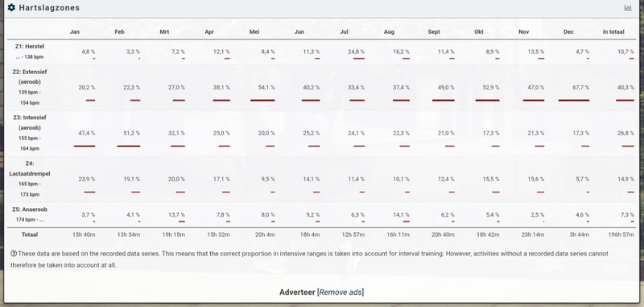Screen dimensions: 644x307
Task: Click the 51,2 % value for Z3 in Feb
Action: click(x=131, y=133)
